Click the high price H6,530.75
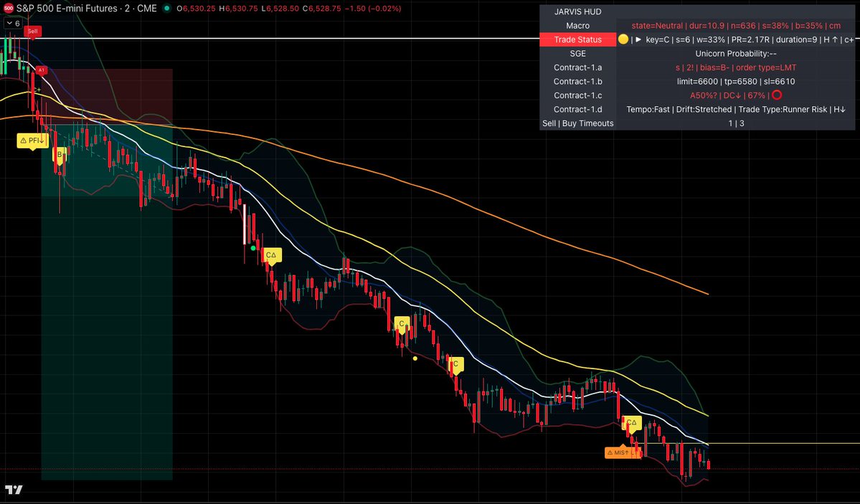Screen dimensions: 860x504 [x=239, y=9]
